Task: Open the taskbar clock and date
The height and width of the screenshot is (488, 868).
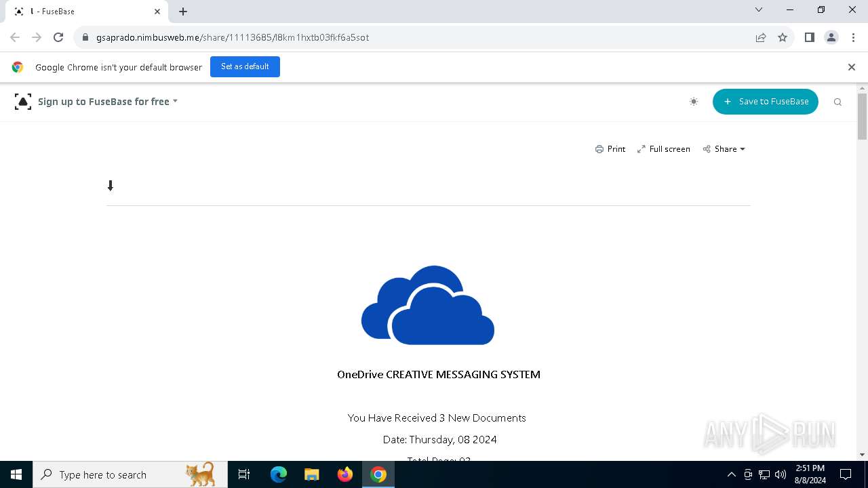Action: point(810,474)
